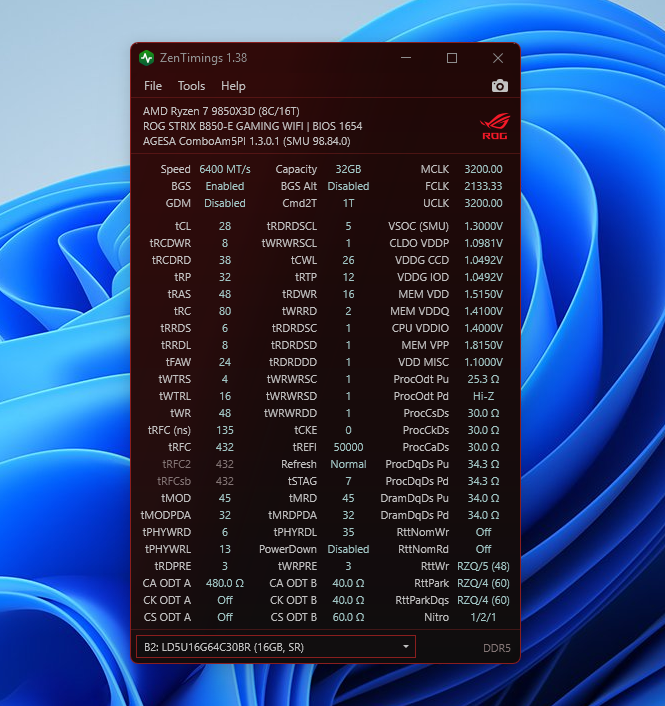Image resolution: width=665 pixels, height=706 pixels.
Task: Click the tCL value 28
Action: (x=225, y=226)
